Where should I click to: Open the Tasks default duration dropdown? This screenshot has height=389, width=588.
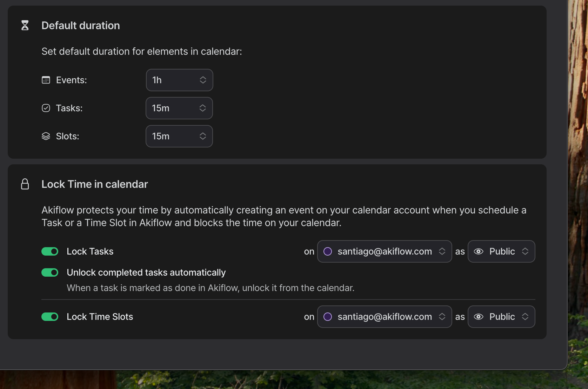point(179,108)
